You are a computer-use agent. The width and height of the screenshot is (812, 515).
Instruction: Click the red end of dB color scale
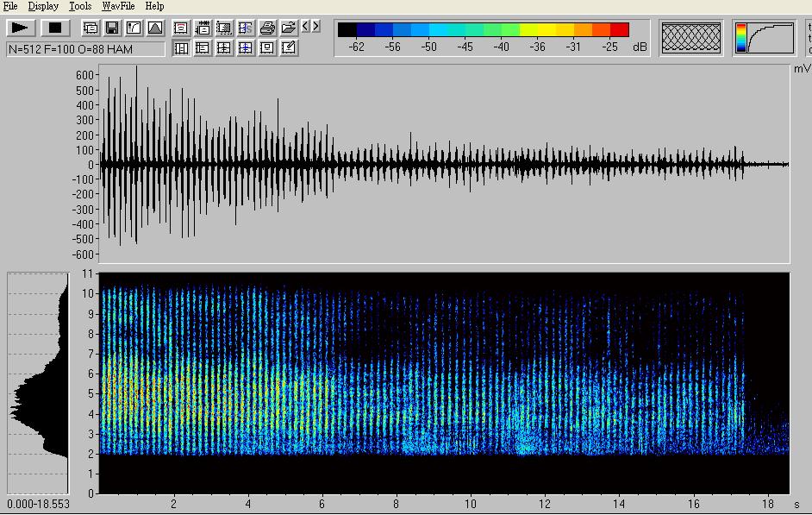point(619,29)
